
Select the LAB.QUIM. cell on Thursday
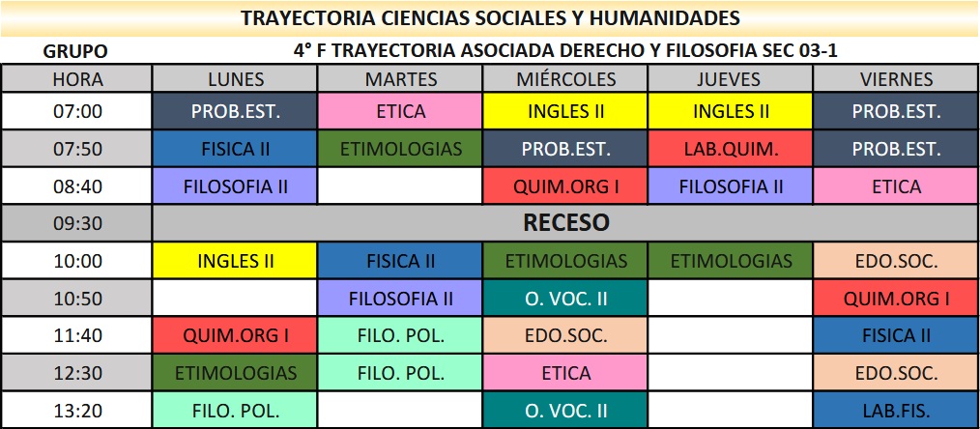click(731, 149)
